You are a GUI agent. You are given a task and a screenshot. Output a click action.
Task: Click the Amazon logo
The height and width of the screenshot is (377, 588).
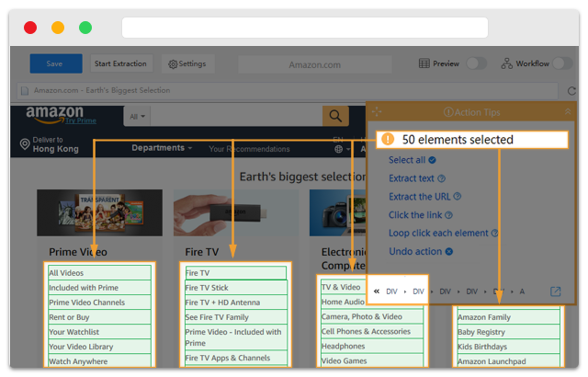point(55,114)
